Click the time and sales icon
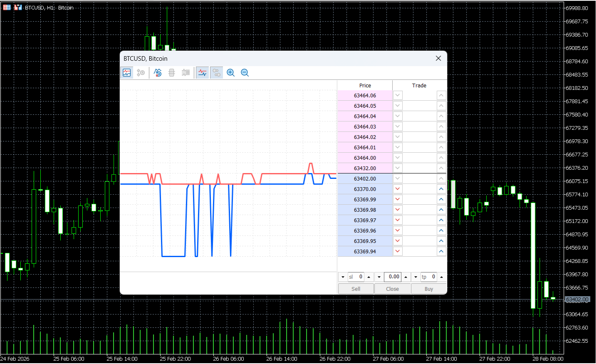Viewport: 596px width, 364px height. 141,73
